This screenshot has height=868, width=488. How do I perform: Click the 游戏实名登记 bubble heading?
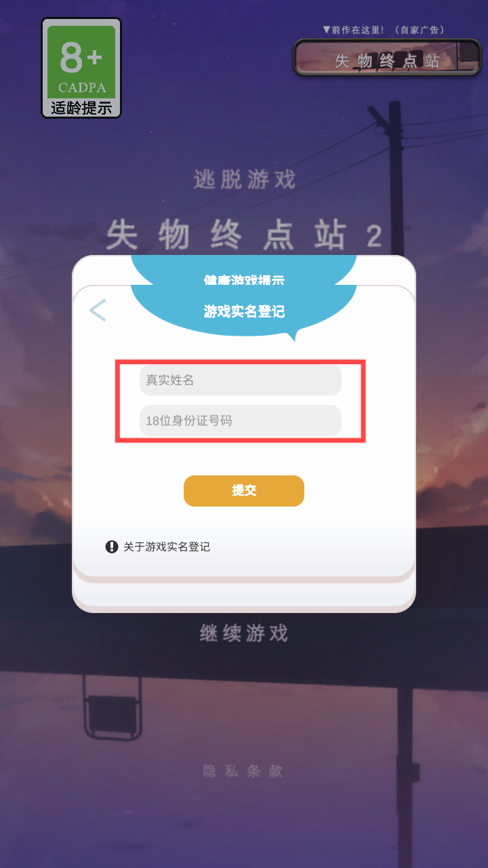[244, 311]
